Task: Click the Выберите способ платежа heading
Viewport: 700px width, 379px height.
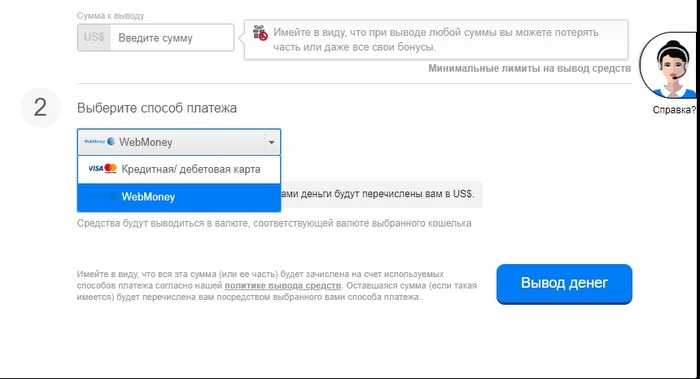Action: (157, 108)
